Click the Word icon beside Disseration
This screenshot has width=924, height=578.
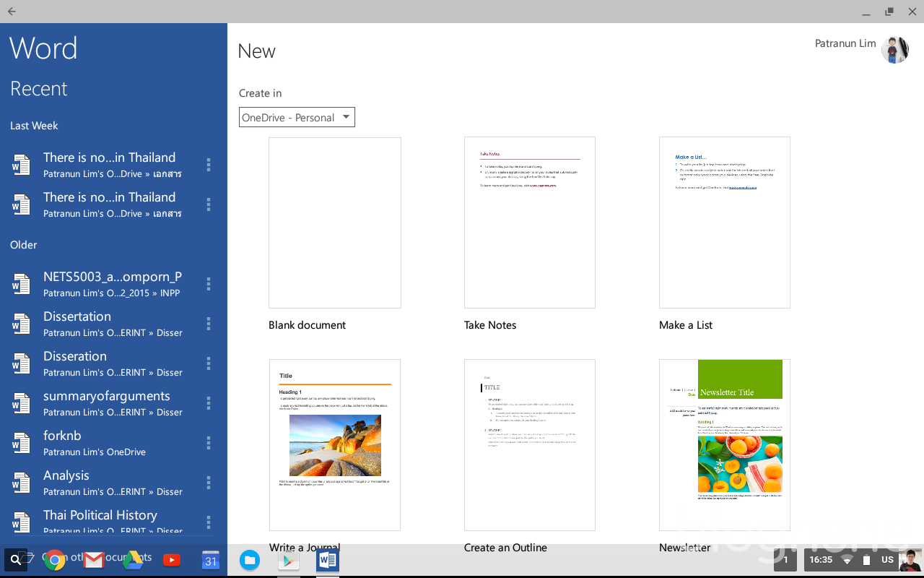(21, 363)
